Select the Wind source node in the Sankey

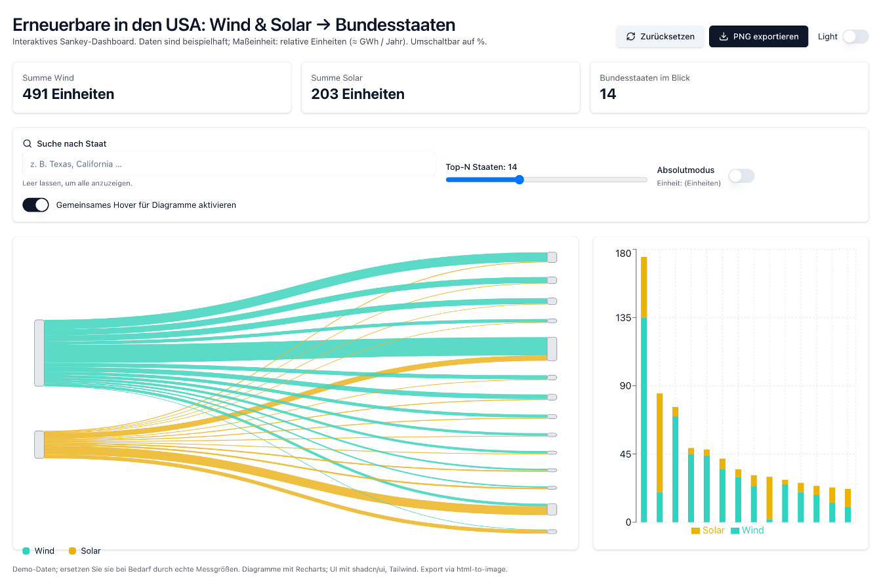(x=39, y=353)
